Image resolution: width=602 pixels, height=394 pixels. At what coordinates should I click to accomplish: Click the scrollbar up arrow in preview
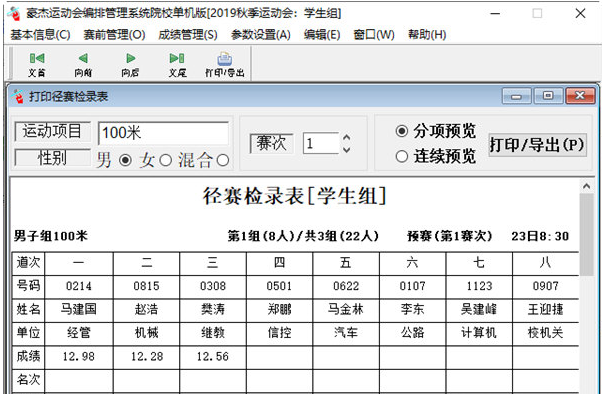pyautogui.click(x=586, y=187)
